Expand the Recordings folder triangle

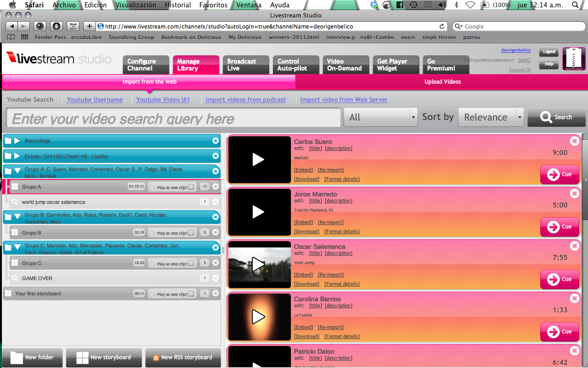pyautogui.click(x=17, y=141)
